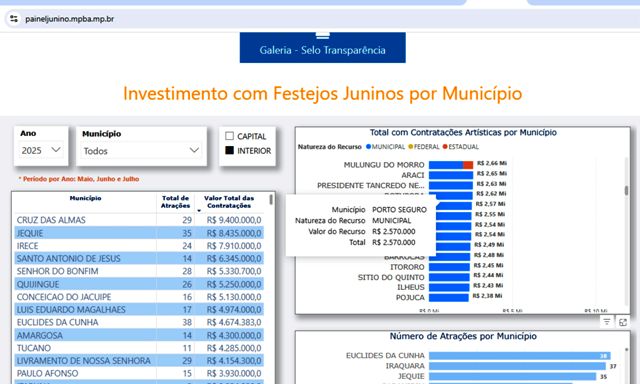
Task: Open Galeria - Selo Transparência button
Action: point(322,48)
